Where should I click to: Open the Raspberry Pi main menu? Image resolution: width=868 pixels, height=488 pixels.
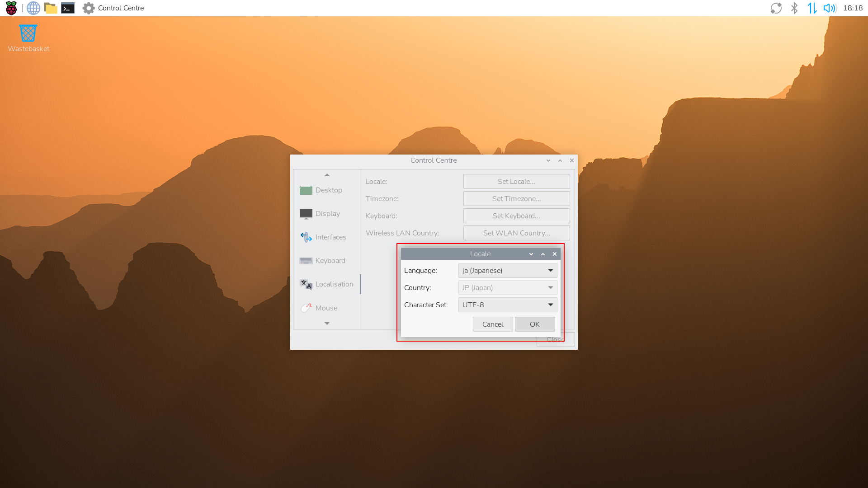coord(11,8)
